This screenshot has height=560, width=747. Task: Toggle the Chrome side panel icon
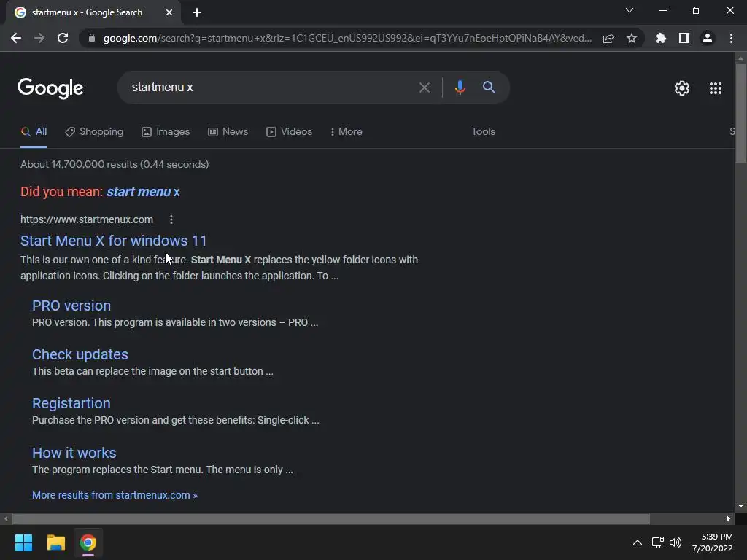684,38
